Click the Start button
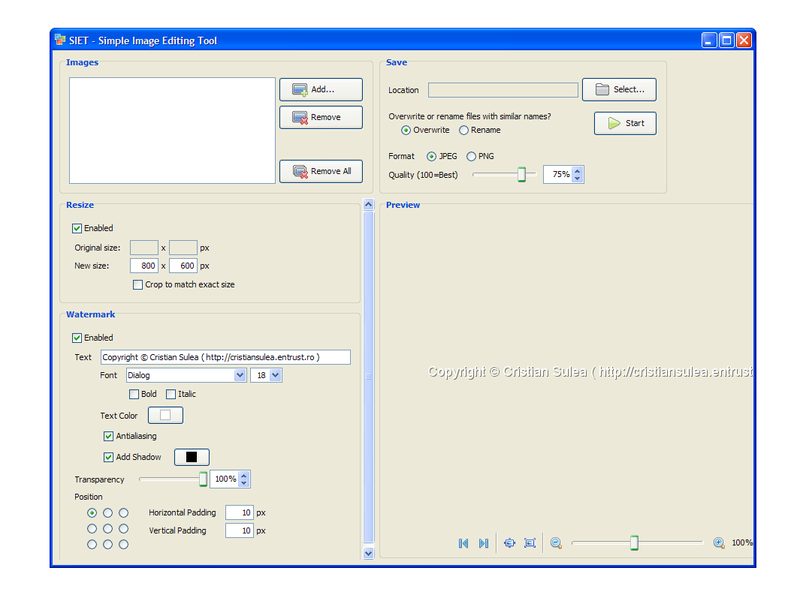 pos(625,123)
